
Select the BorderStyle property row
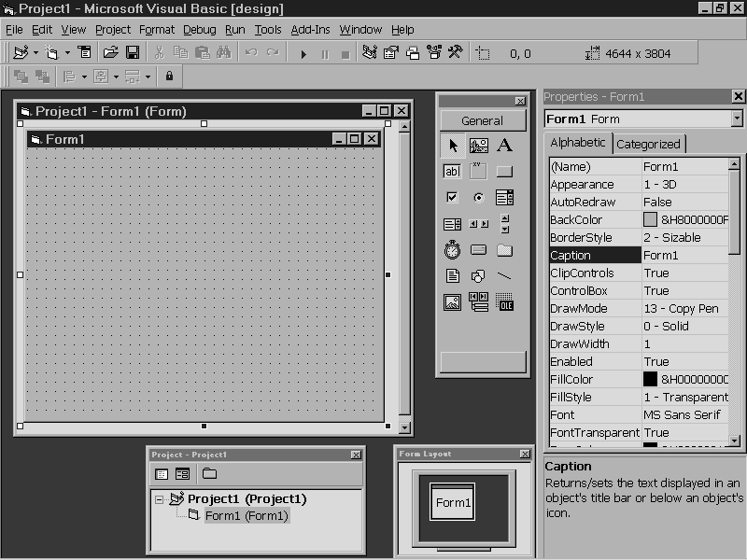(639, 238)
